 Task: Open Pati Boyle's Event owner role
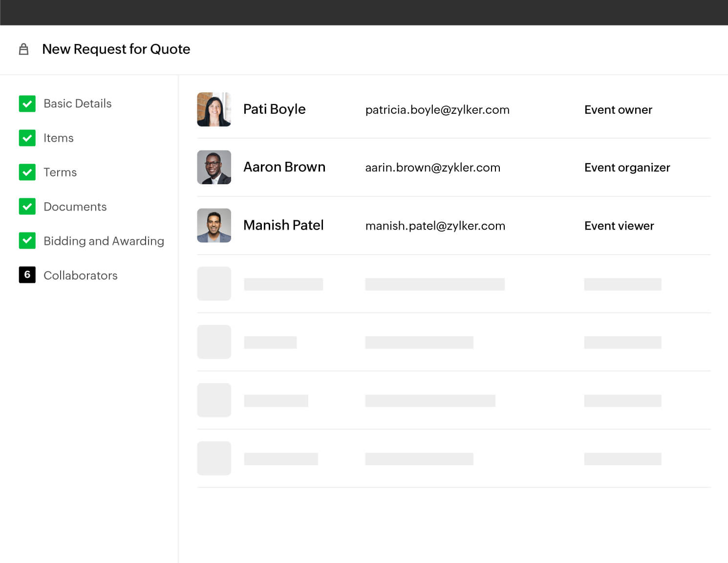tap(618, 110)
